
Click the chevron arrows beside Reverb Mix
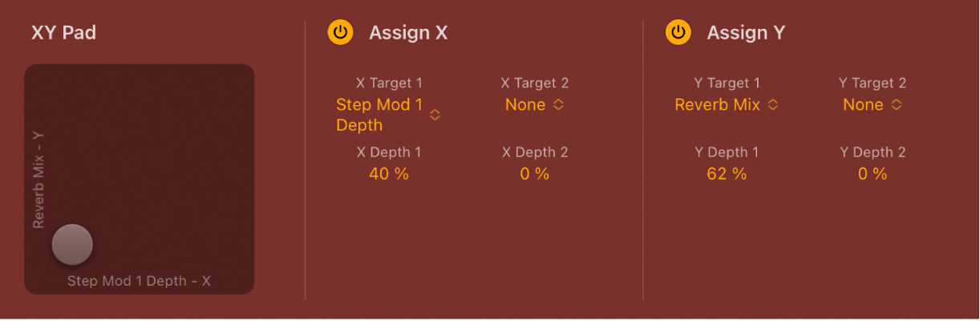click(x=772, y=105)
